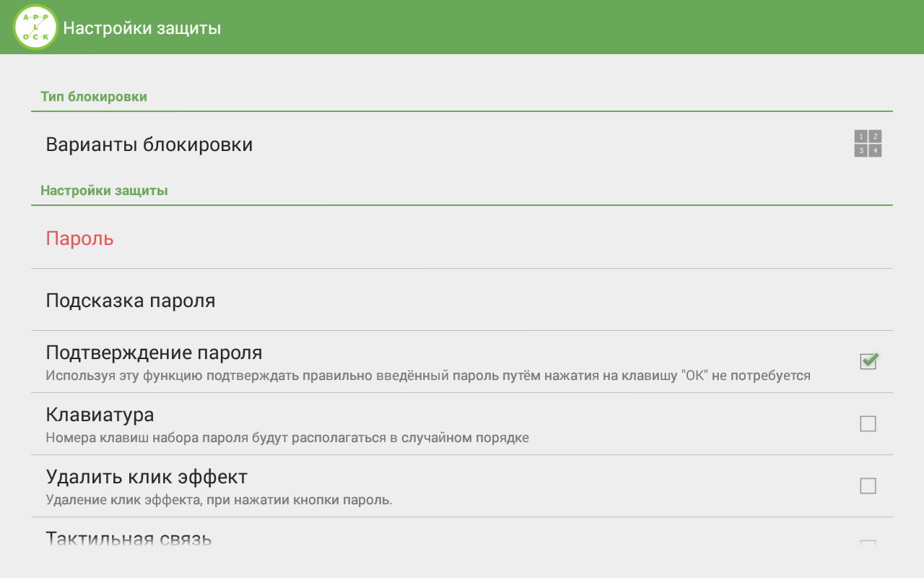Toggle the Тактильная связь checkbox
This screenshot has width=924, height=578.
(868, 543)
